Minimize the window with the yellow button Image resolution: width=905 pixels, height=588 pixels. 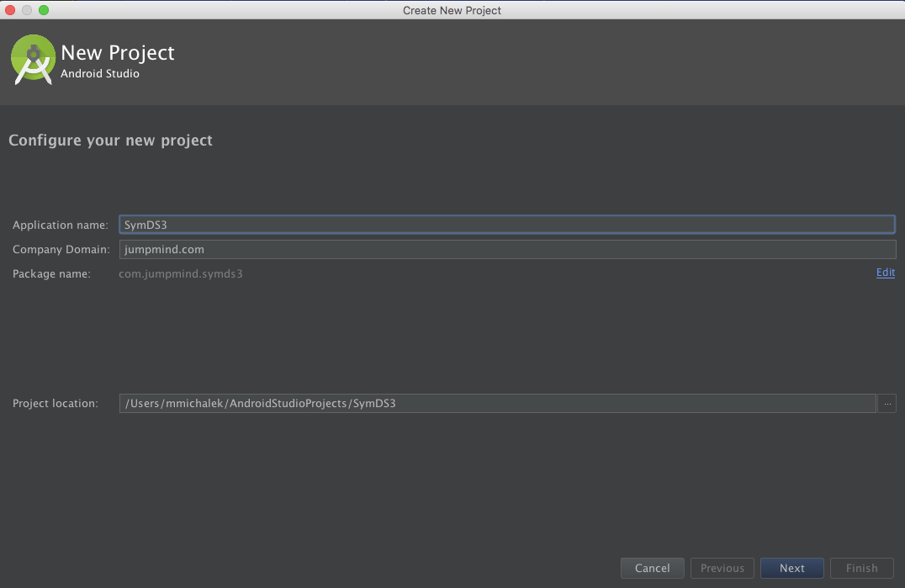point(27,10)
